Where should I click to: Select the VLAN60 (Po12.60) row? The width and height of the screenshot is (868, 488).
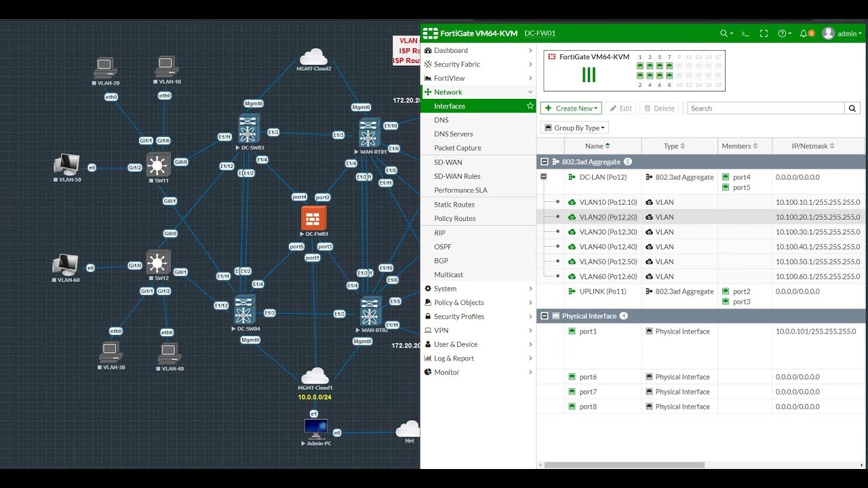click(x=701, y=277)
